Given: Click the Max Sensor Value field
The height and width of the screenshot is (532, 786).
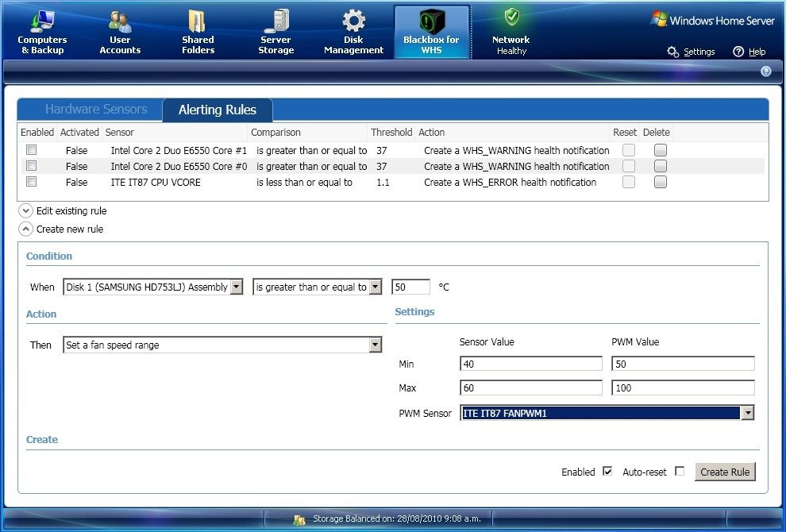Looking at the screenshot, I should 531,387.
